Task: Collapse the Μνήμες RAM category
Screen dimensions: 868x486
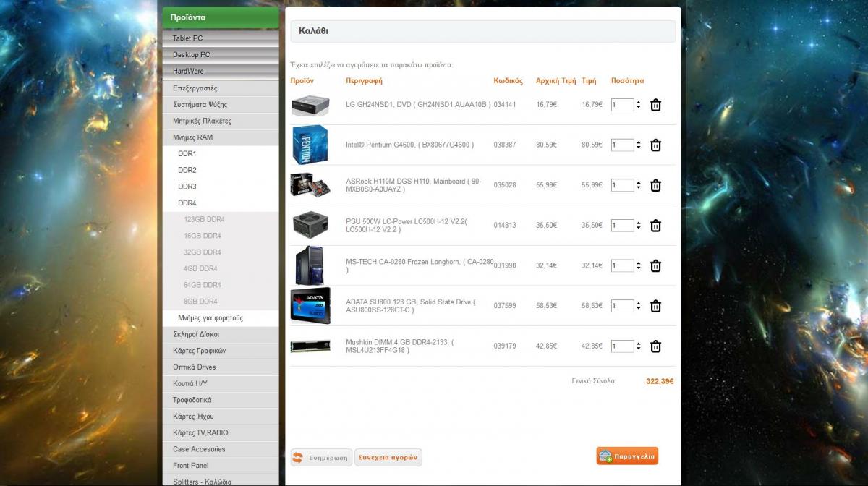Action: click(x=221, y=137)
